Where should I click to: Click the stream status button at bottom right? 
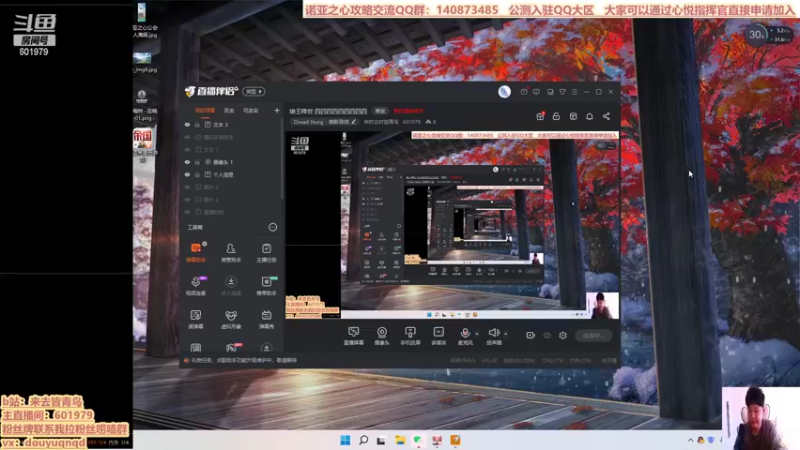tap(593, 335)
